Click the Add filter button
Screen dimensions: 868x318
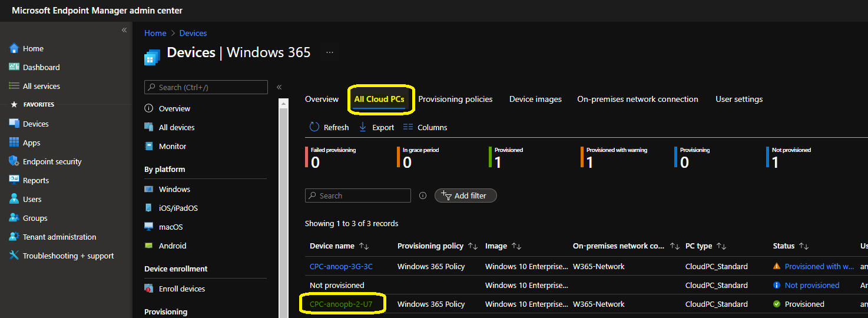[465, 196]
